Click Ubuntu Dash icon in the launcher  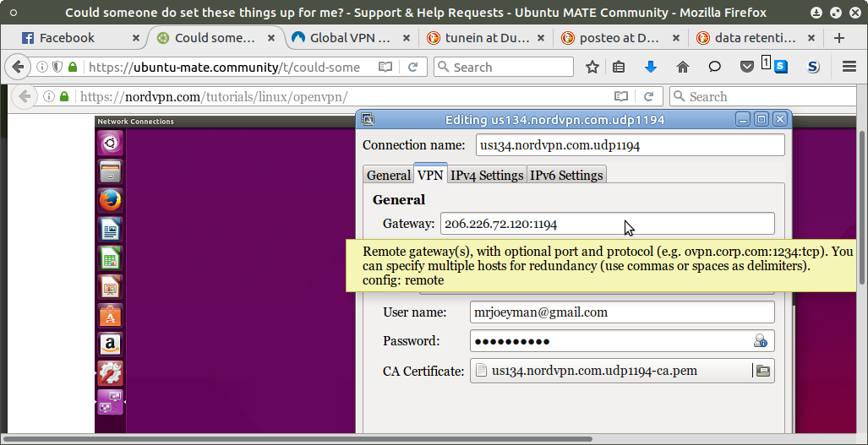pyautogui.click(x=110, y=144)
